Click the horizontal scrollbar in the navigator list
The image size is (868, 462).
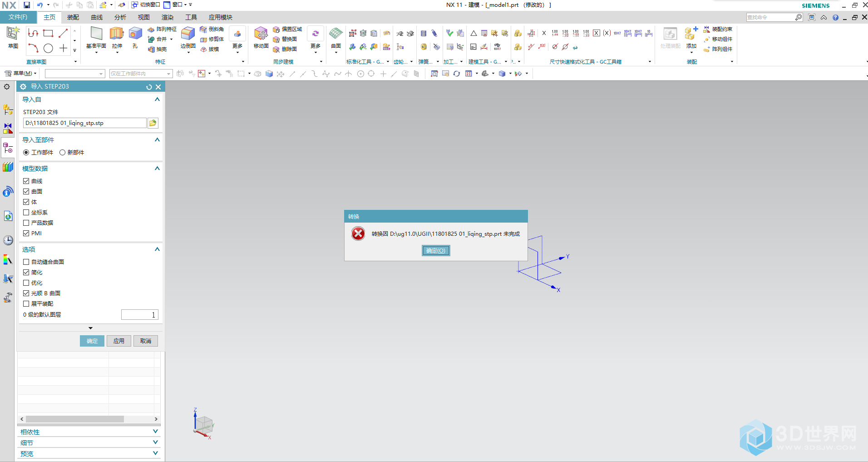click(75, 419)
